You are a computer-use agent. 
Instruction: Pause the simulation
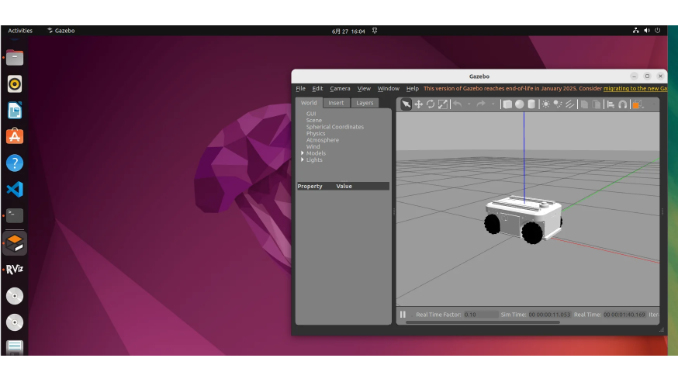click(x=403, y=314)
